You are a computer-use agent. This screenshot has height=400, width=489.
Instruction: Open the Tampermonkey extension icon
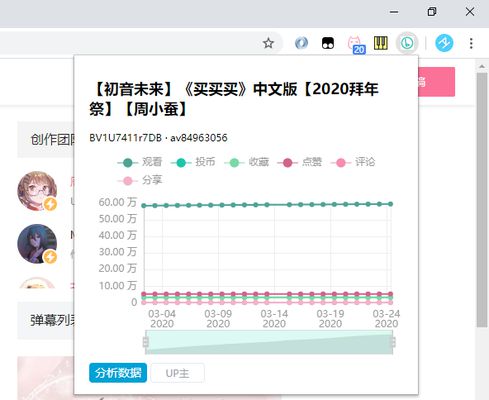click(328, 43)
